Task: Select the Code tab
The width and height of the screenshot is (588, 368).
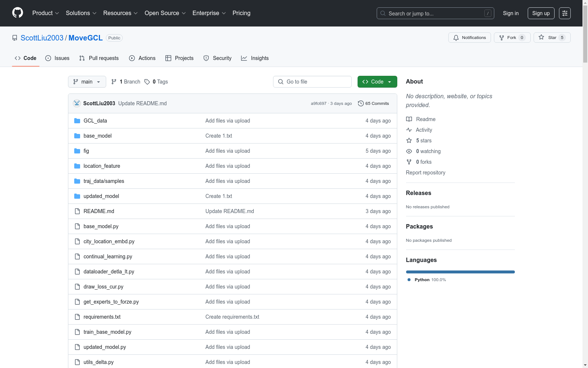Action: [x=26, y=58]
